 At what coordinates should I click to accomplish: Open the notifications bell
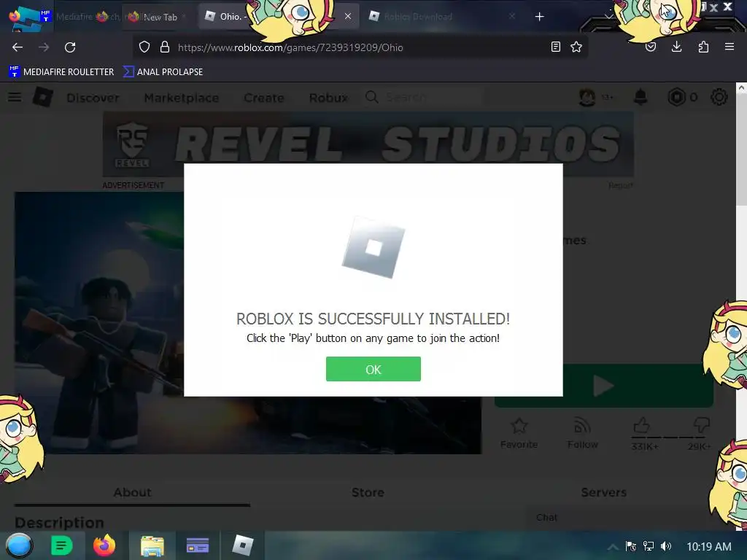(x=640, y=97)
